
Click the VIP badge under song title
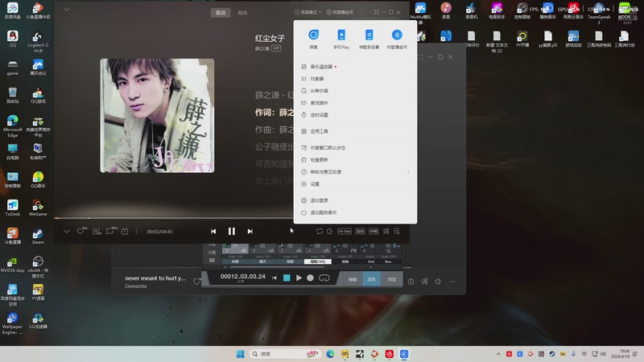pyautogui.click(x=276, y=48)
